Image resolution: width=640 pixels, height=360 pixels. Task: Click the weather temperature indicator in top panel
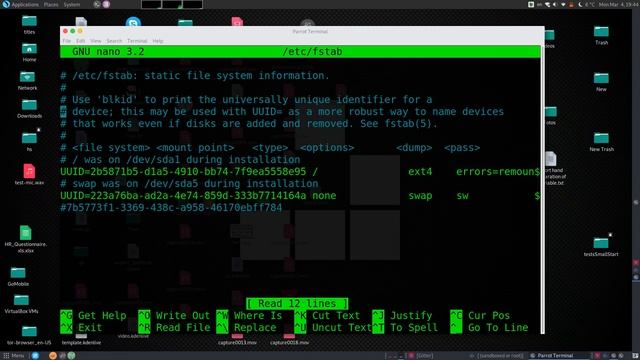[x=587, y=4]
